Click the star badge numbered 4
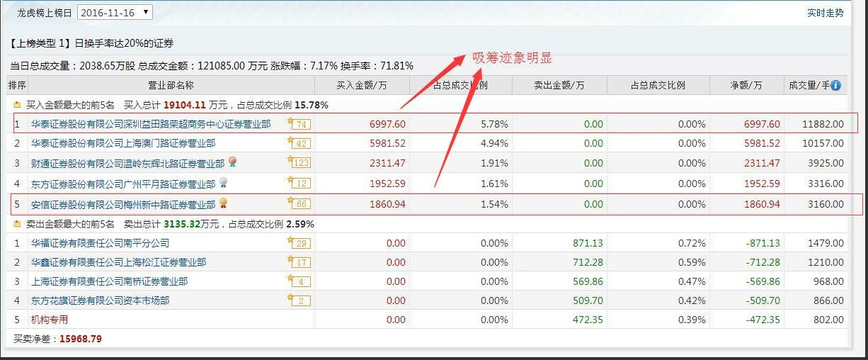 pyautogui.click(x=299, y=281)
